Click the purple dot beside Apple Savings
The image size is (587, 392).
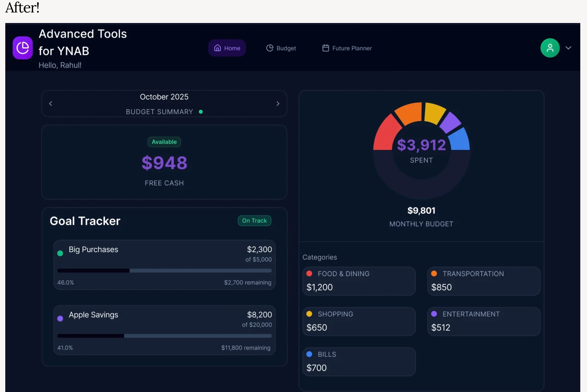tap(60, 318)
